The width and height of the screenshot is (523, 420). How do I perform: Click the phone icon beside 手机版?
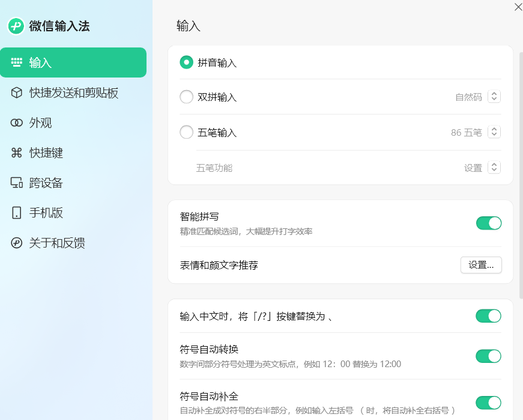pyautogui.click(x=16, y=213)
